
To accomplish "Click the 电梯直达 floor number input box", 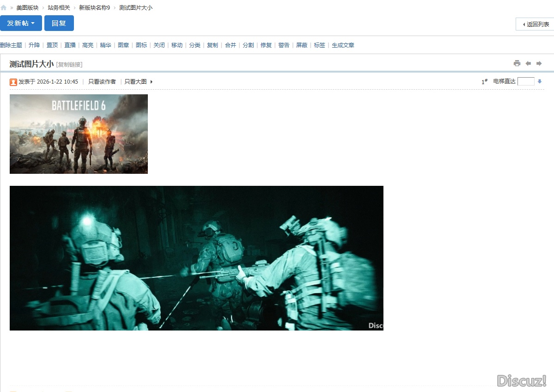I will pyautogui.click(x=526, y=81).
